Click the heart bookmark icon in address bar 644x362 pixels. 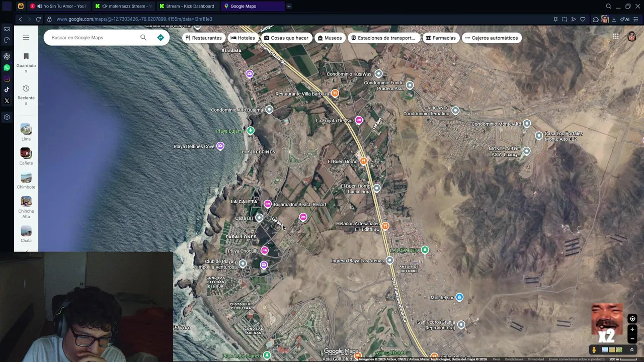point(583,19)
